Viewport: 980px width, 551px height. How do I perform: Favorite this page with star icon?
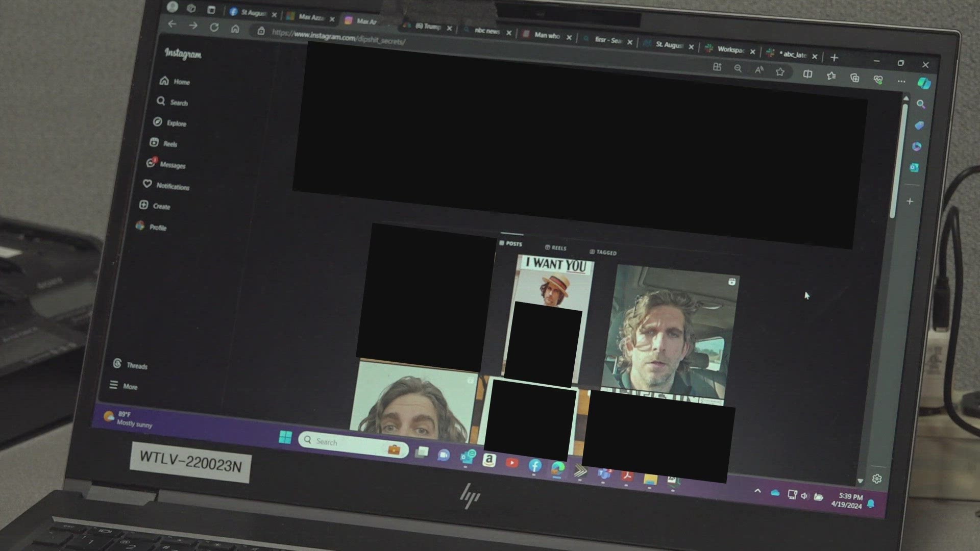780,72
